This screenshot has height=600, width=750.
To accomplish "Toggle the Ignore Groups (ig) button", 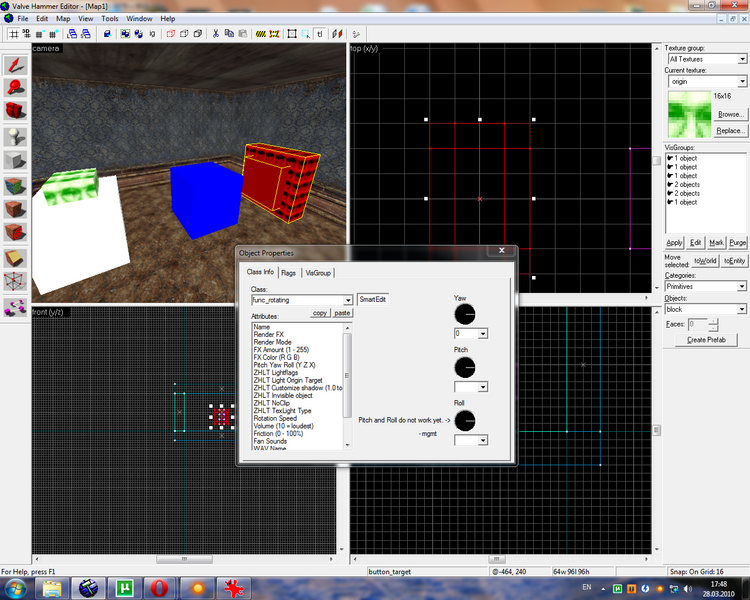I will 152,34.
